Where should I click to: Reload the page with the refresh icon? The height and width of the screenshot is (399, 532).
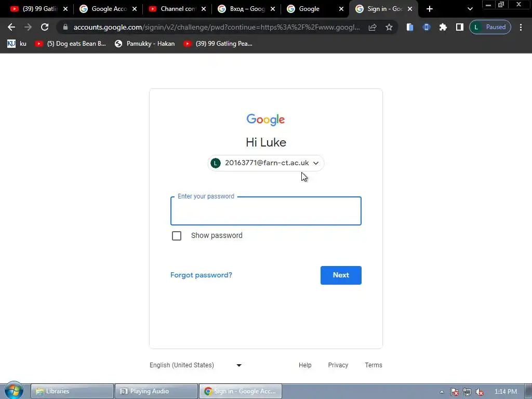(x=45, y=27)
